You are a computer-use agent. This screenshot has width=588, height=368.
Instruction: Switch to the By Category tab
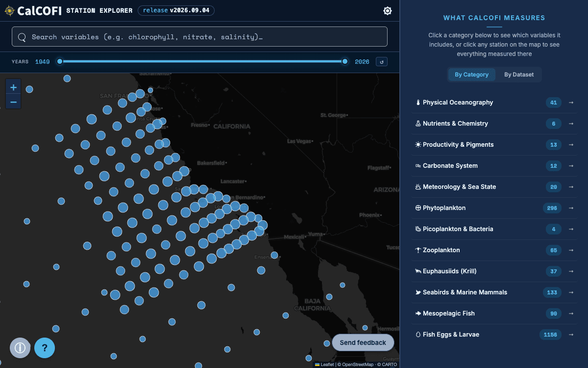click(471, 75)
